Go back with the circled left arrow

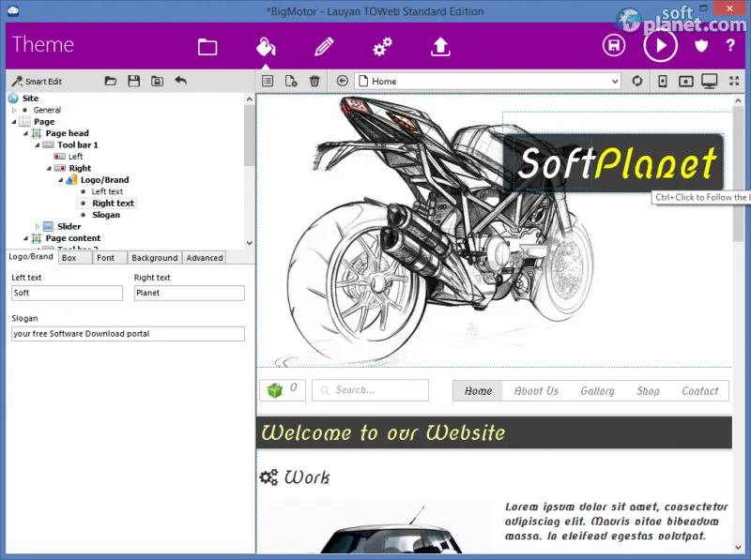pos(343,81)
